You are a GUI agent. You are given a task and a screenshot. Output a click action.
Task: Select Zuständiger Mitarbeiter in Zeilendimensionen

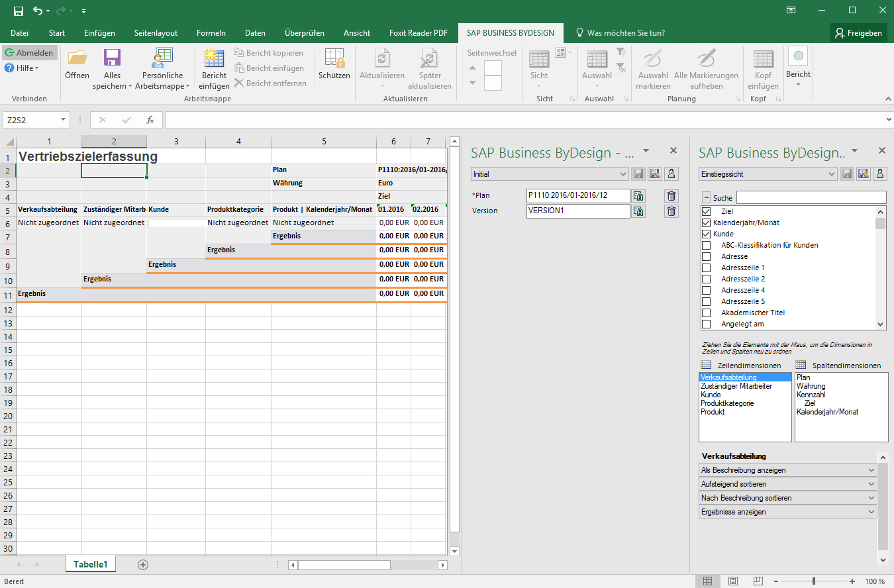click(736, 386)
